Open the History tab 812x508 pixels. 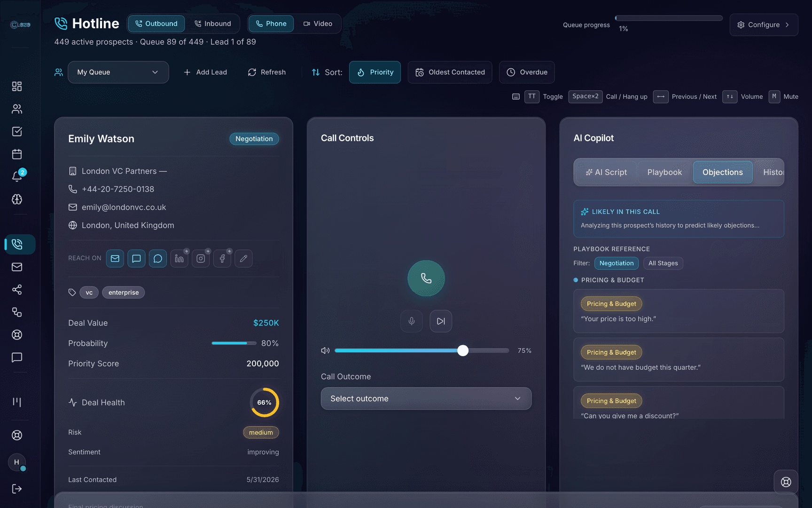click(x=771, y=172)
